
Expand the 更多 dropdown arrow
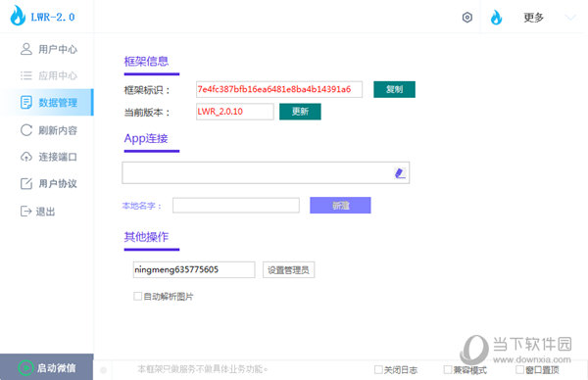pyautogui.click(x=570, y=18)
